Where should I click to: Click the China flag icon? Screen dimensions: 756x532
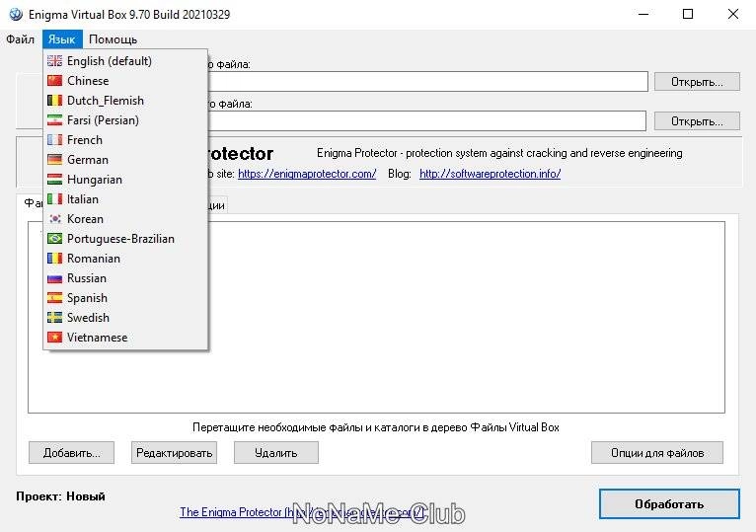[54, 81]
